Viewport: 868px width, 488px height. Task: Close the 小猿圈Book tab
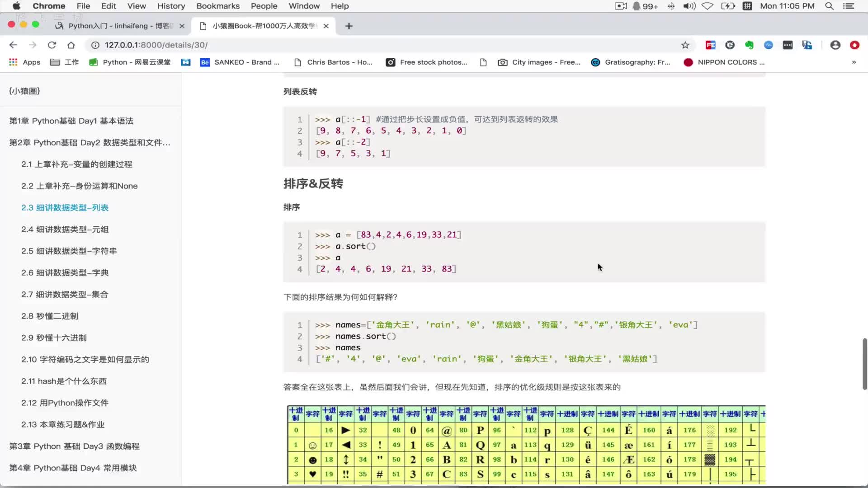[x=326, y=26]
